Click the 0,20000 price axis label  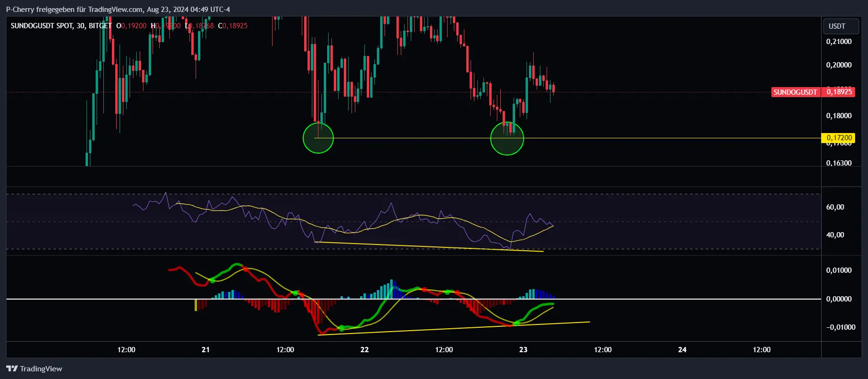(x=839, y=65)
